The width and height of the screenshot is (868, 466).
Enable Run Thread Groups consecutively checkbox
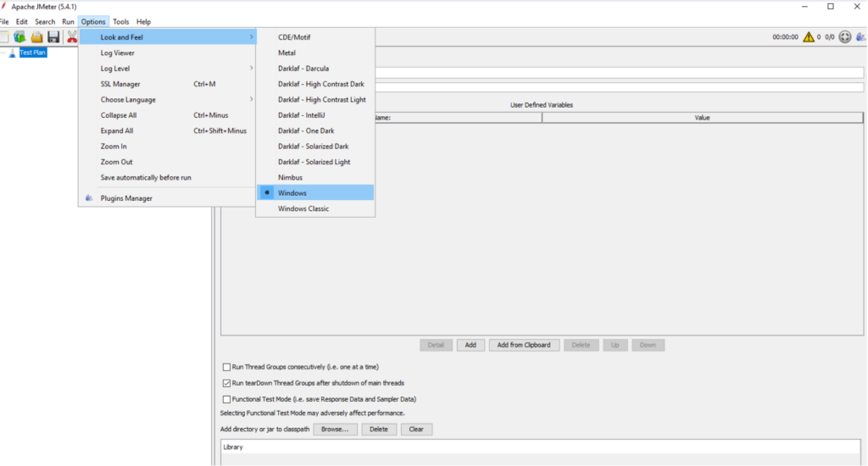pyautogui.click(x=226, y=367)
